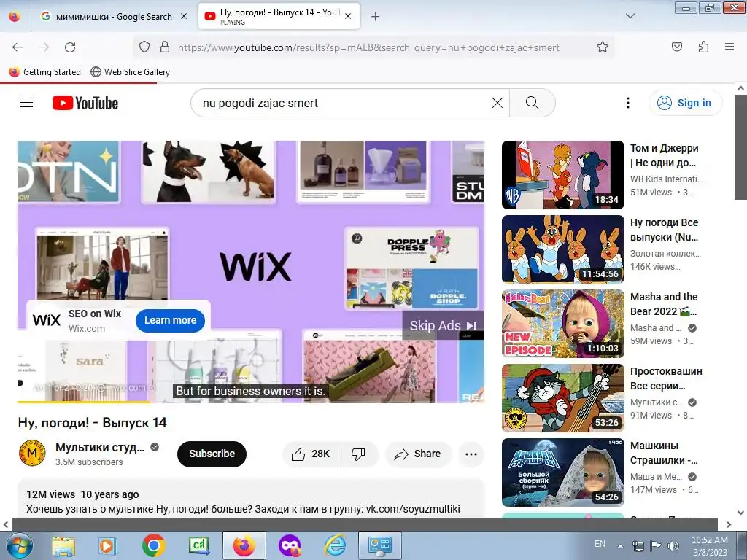The image size is (747, 560).
Task: Open the YouTube hamburger guide menu
Action: click(26, 103)
